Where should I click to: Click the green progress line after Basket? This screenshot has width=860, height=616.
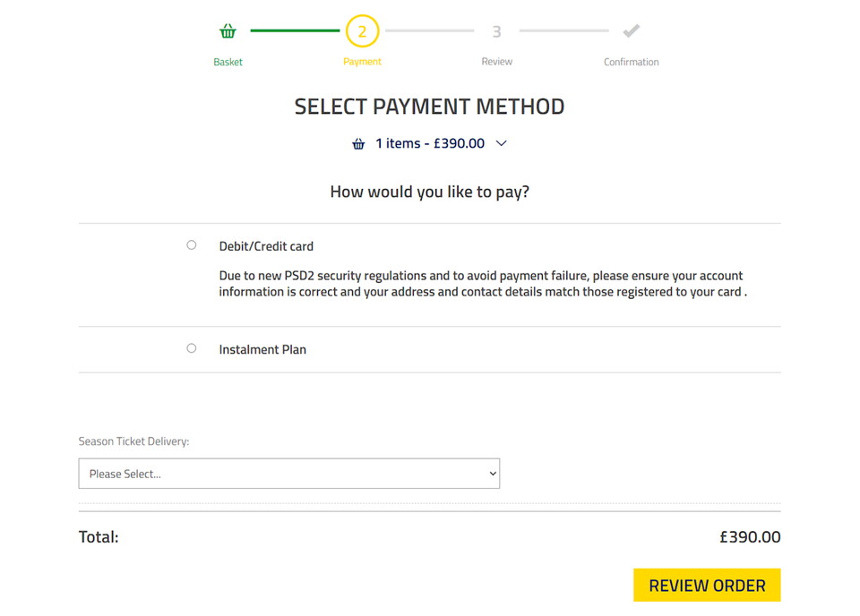(x=294, y=30)
